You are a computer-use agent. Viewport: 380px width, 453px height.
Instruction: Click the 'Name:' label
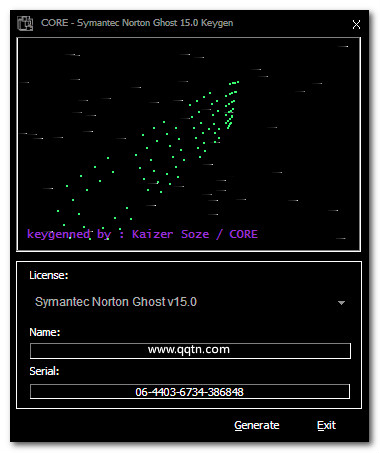(x=45, y=332)
